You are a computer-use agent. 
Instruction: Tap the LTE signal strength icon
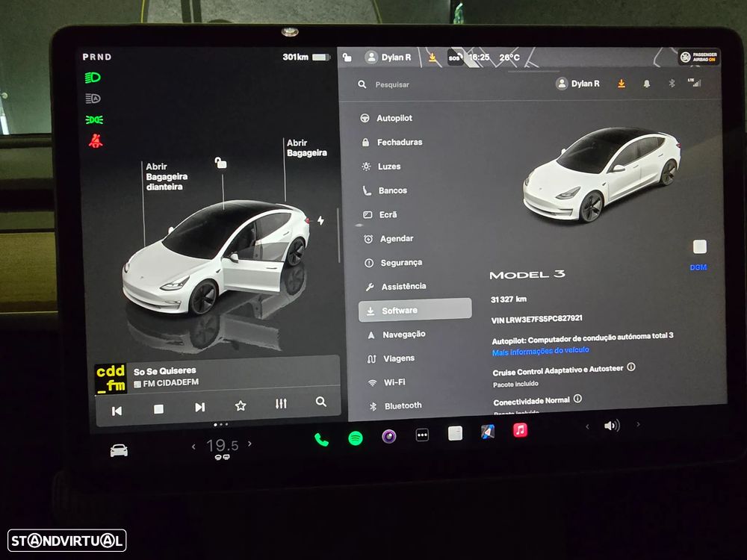click(694, 83)
